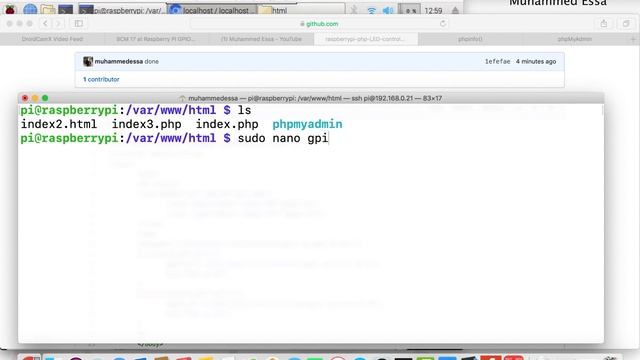The image size is (640, 360).
Task: Go back with Safari back arrow
Action: [45, 24]
